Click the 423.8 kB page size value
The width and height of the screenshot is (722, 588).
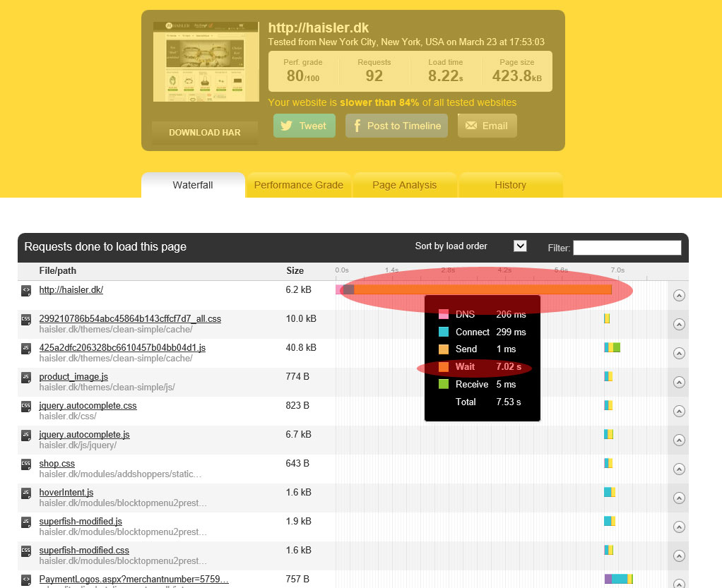516,76
